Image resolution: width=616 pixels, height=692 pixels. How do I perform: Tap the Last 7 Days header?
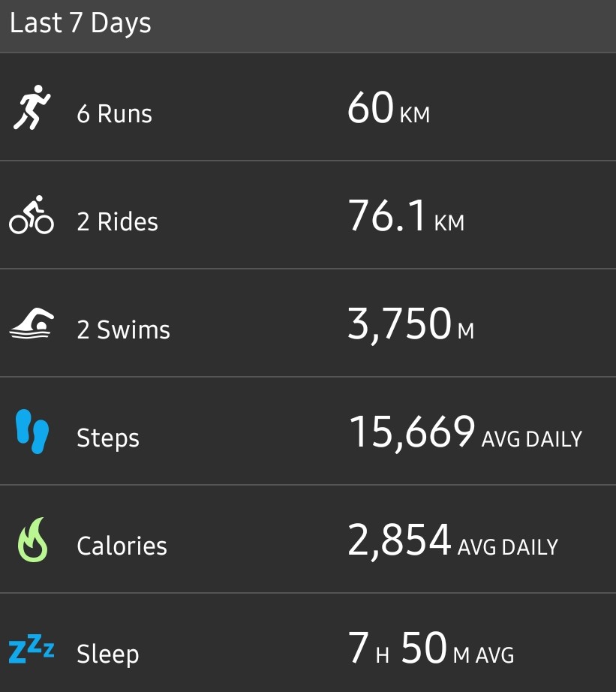pos(80,23)
